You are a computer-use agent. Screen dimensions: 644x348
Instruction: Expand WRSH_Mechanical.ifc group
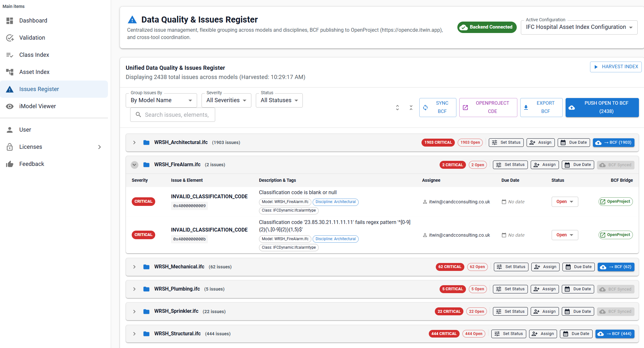134,267
